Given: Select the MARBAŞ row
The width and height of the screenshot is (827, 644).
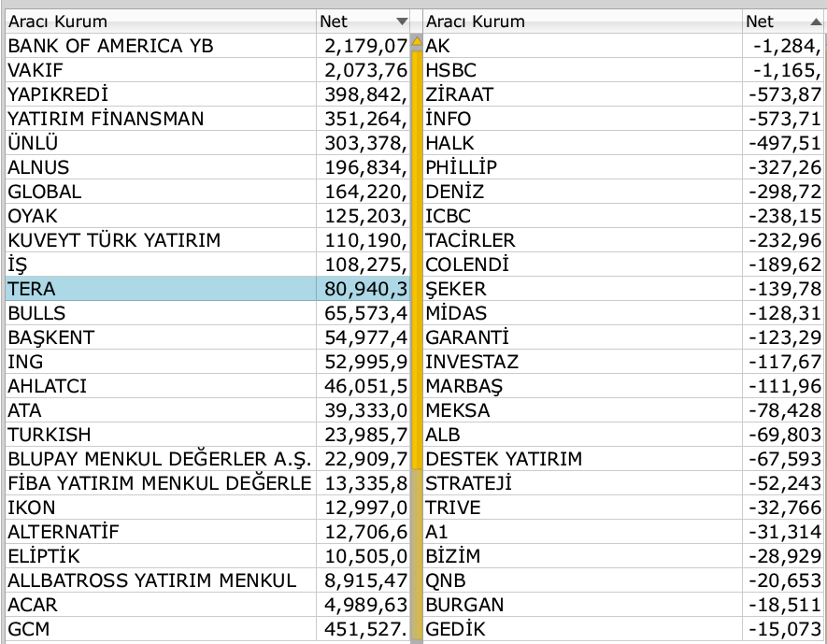Looking at the screenshot, I should tap(624, 386).
